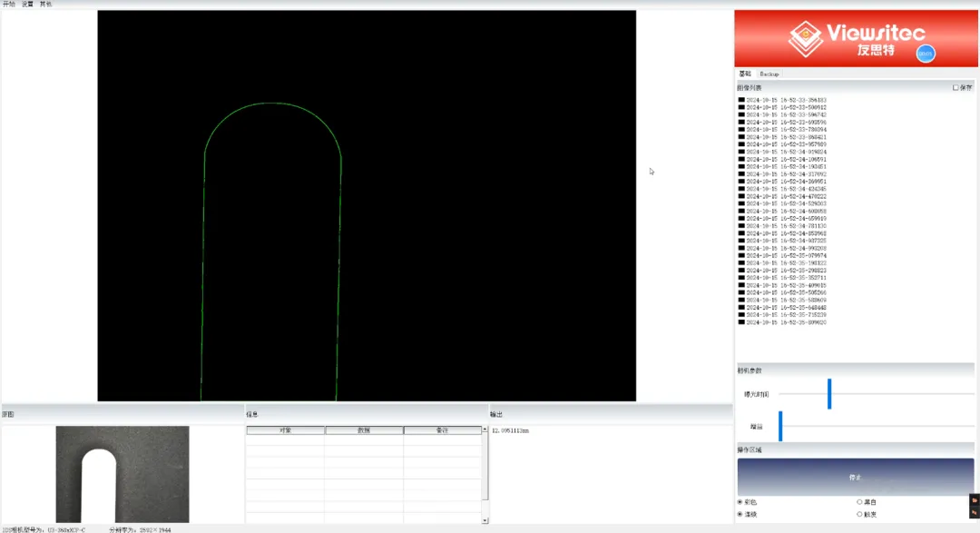
Task: Click thumbnail icon for entry 16-52-33-957989
Action: tap(741, 143)
